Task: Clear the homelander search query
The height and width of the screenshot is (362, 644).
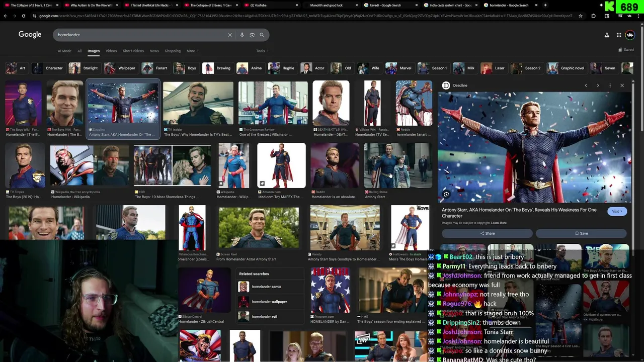Action: tap(230, 35)
